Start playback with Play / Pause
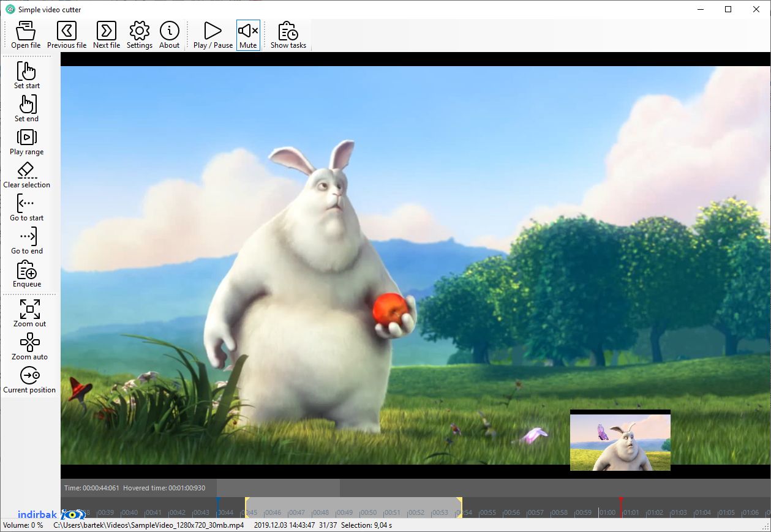Image resolution: width=771 pixels, height=532 pixels. tap(213, 35)
